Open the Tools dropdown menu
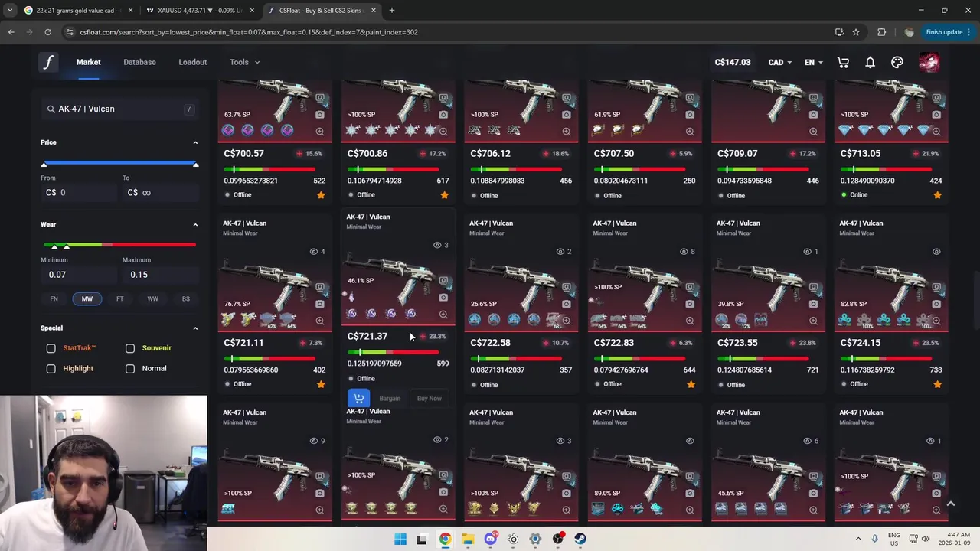980x551 pixels. pyautogui.click(x=244, y=62)
